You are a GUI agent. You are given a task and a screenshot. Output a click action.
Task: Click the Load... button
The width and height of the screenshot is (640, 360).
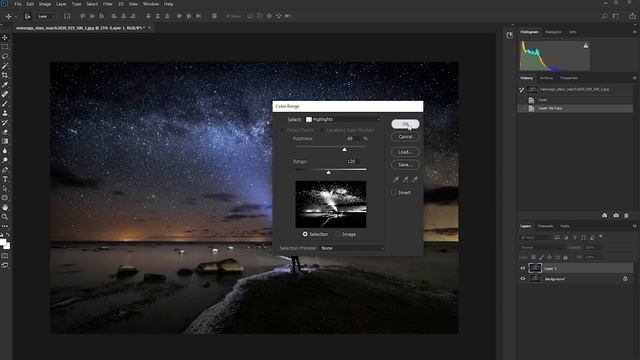point(405,152)
